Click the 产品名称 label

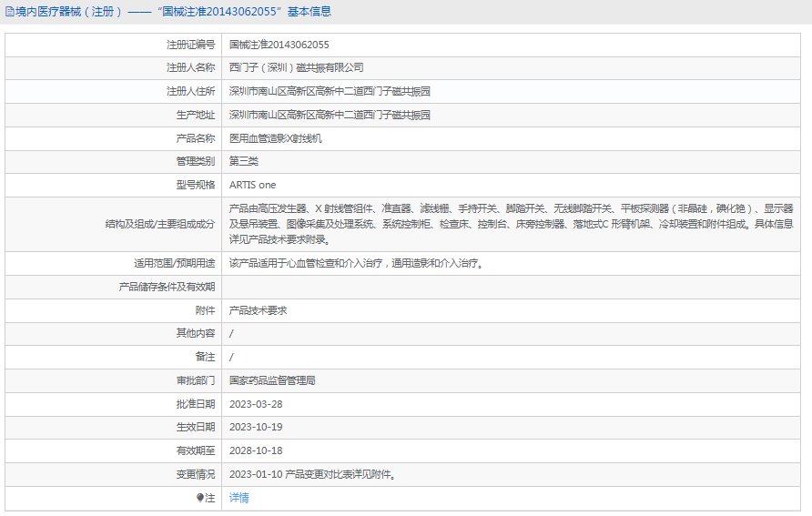(x=195, y=138)
